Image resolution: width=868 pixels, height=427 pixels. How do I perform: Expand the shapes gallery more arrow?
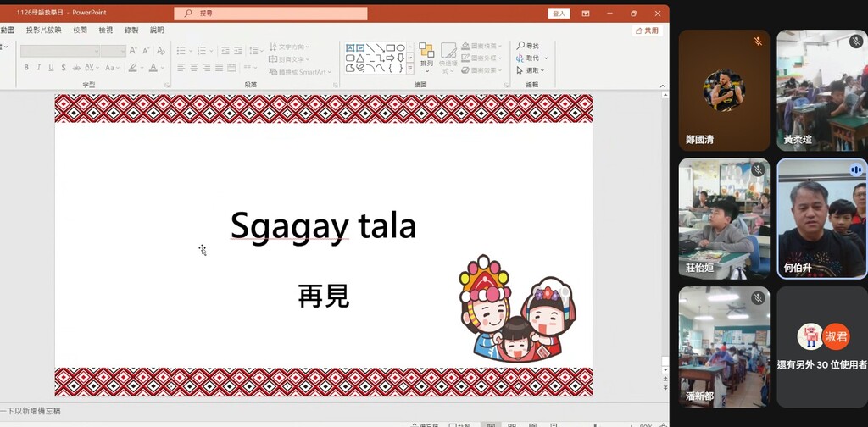(410, 68)
